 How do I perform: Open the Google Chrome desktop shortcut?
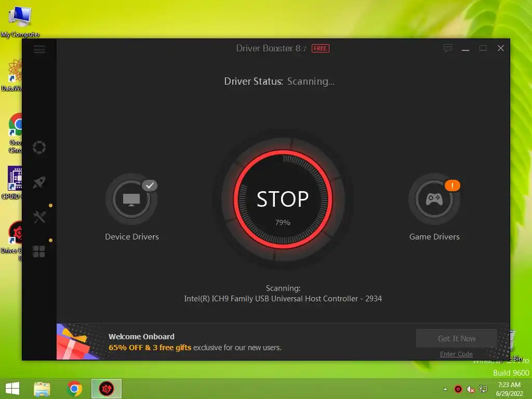pyautogui.click(x=15, y=133)
